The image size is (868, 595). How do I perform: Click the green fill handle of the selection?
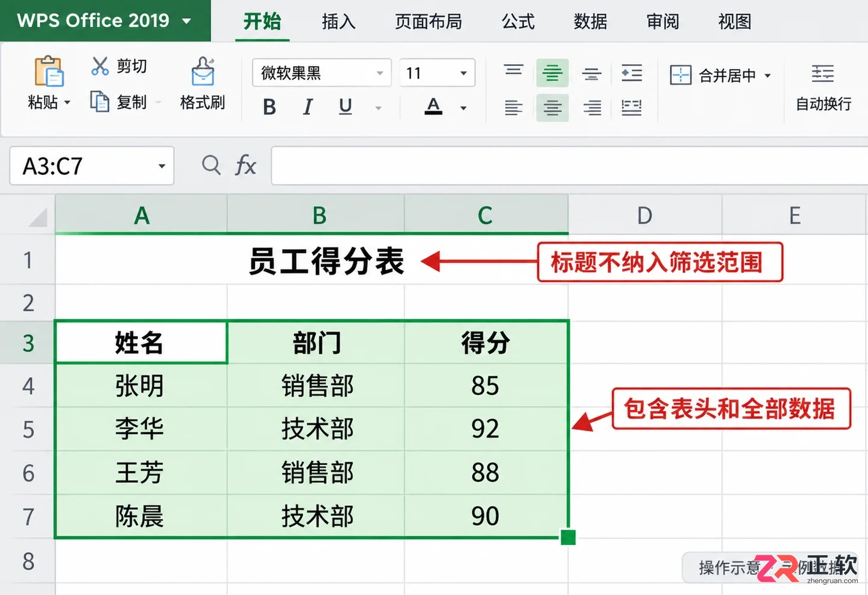coord(568,537)
